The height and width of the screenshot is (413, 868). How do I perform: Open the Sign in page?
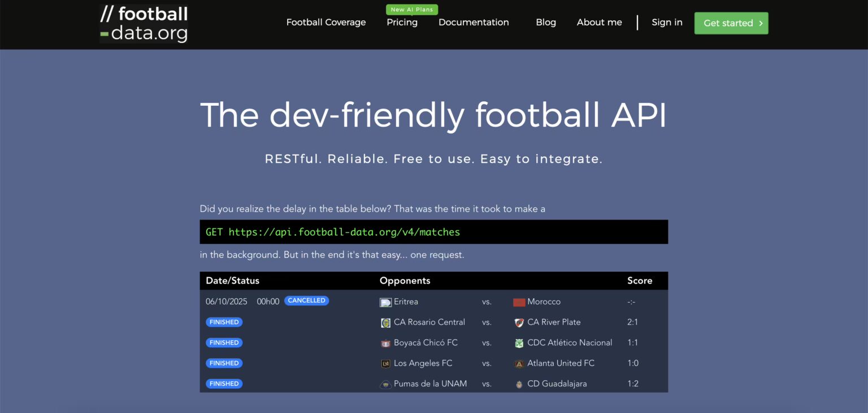pos(667,22)
